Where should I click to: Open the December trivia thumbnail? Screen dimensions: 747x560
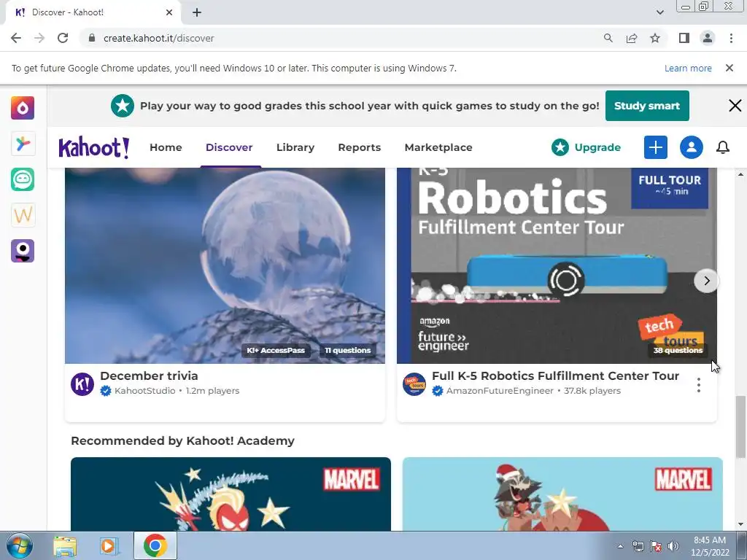click(x=225, y=265)
